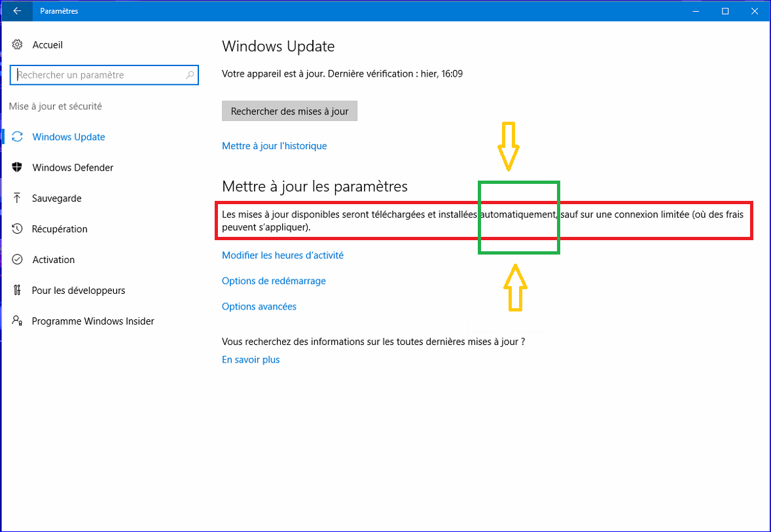771x532 pixels.
Task: Click the Accueil gear icon
Action: click(x=17, y=44)
